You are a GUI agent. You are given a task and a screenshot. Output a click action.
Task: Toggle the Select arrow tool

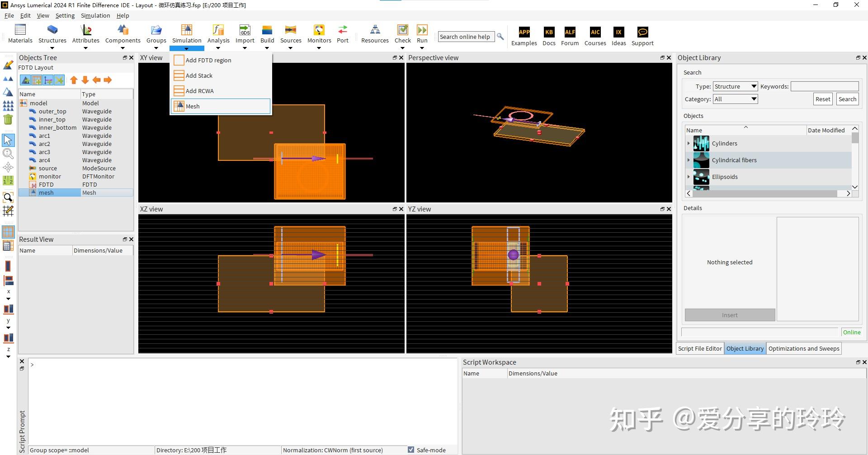[x=8, y=140]
